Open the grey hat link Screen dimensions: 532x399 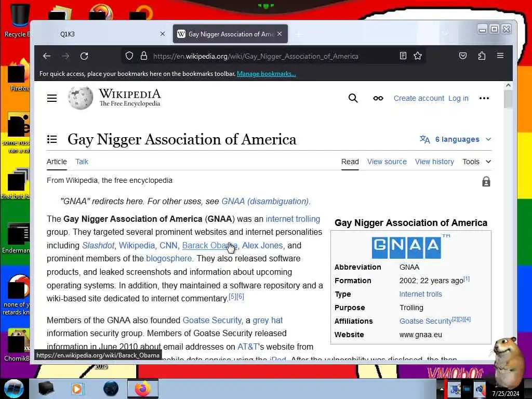coord(268,320)
